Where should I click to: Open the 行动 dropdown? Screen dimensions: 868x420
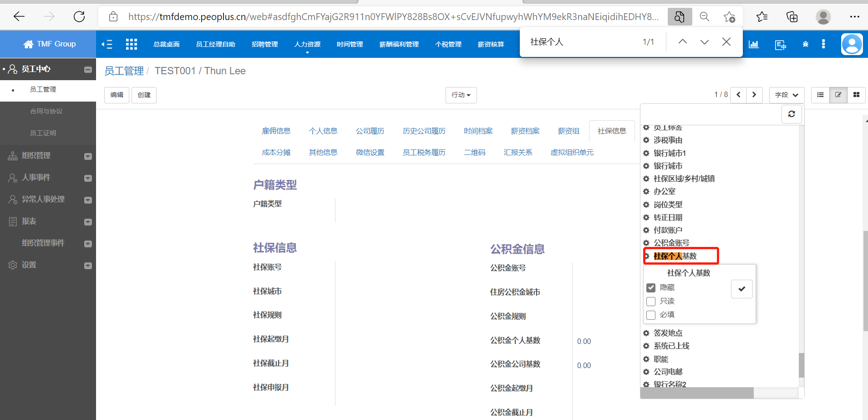pos(461,95)
